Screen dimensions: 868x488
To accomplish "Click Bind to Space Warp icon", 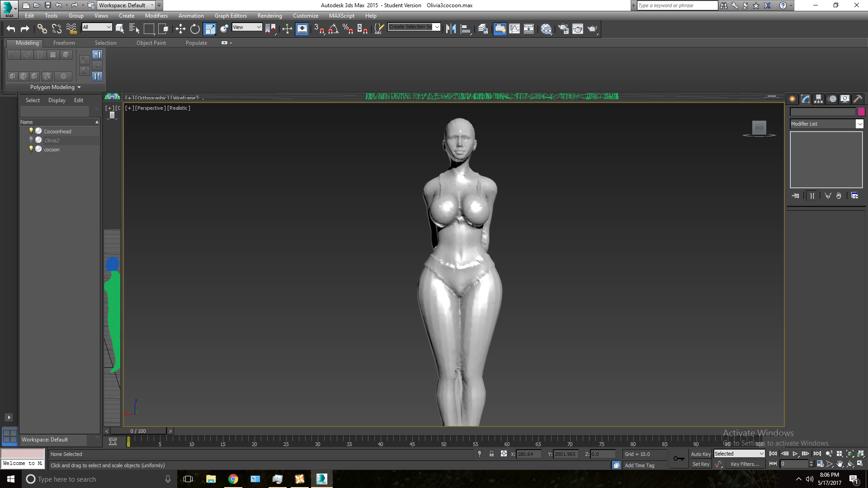I will (x=71, y=29).
